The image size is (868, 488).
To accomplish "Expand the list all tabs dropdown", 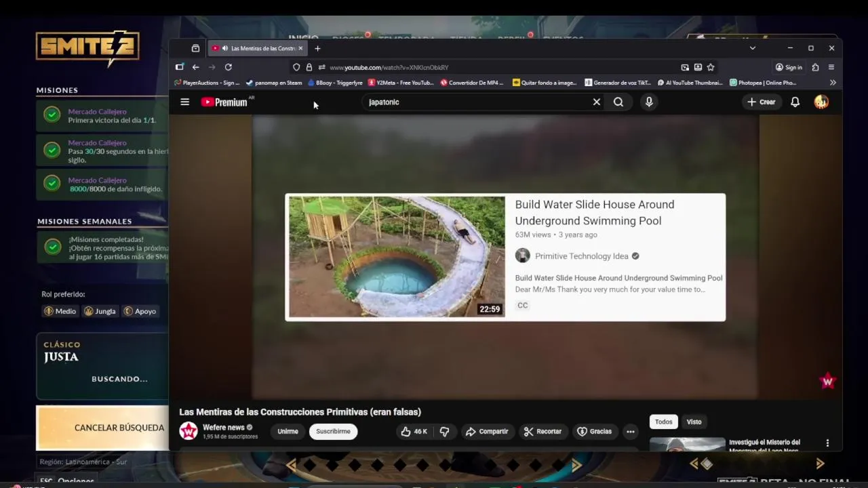I will [x=752, y=48].
